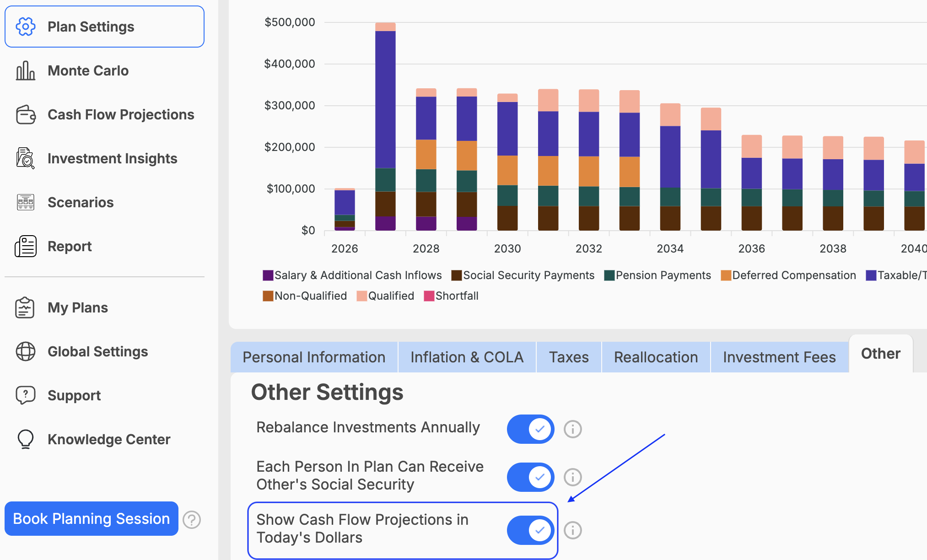Click Non-Qualified legend swatch
927x560 pixels.
point(268,296)
